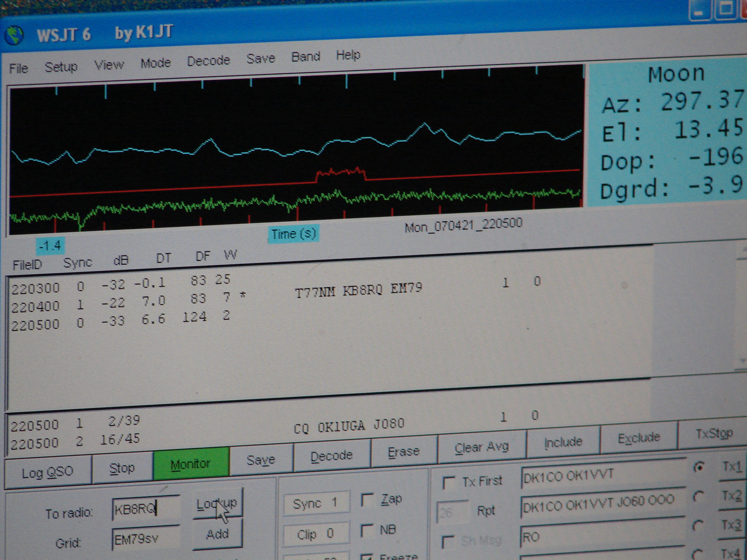Select the radio button beside Tx2
This screenshot has width=747, height=560.
[x=698, y=496]
